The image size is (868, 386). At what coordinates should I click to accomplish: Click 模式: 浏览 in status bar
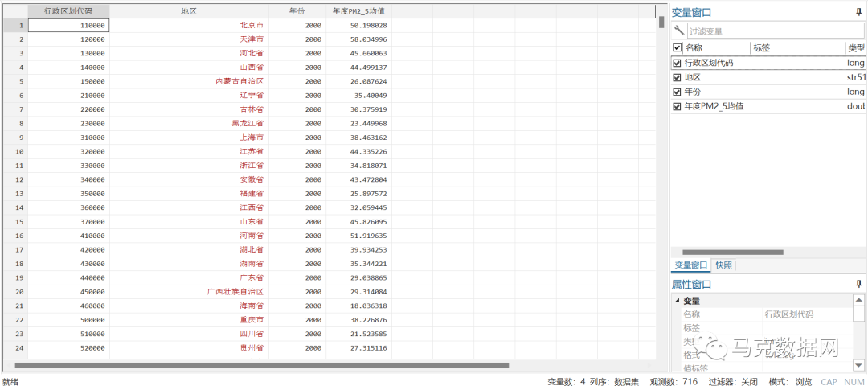click(791, 381)
